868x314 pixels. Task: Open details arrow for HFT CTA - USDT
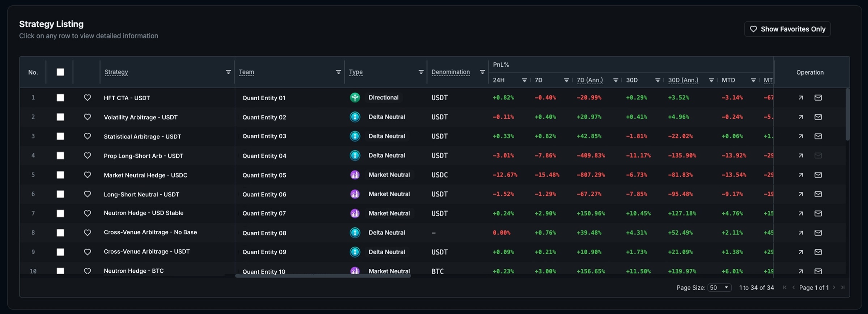click(x=801, y=98)
